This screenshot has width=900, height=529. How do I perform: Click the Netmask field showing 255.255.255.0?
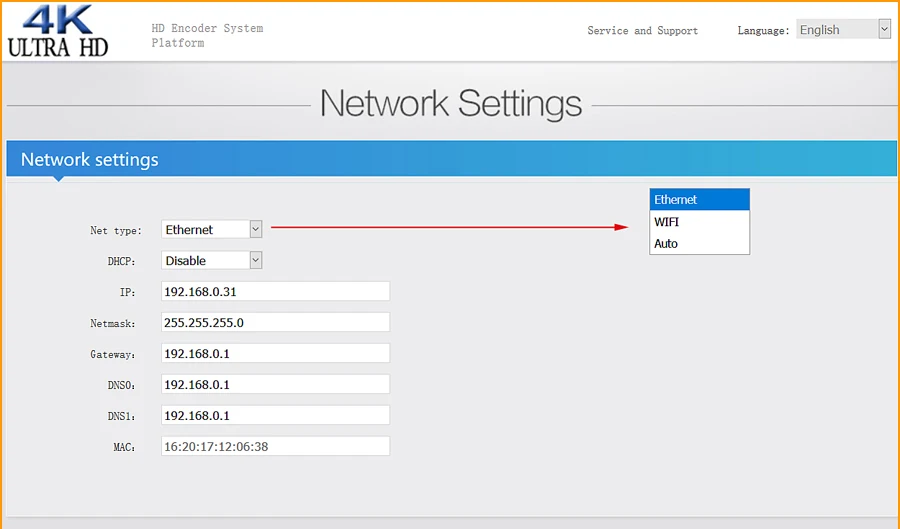click(276, 322)
